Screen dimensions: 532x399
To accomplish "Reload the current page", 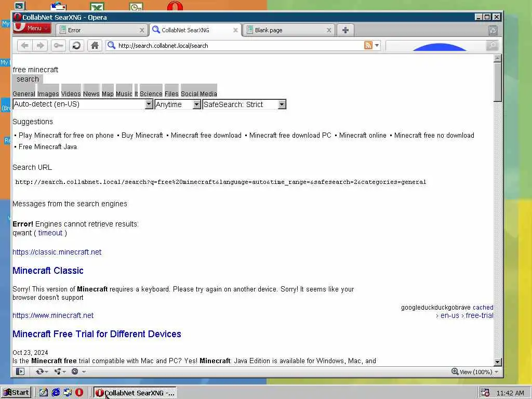I will pyautogui.click(x=76, y=46).
